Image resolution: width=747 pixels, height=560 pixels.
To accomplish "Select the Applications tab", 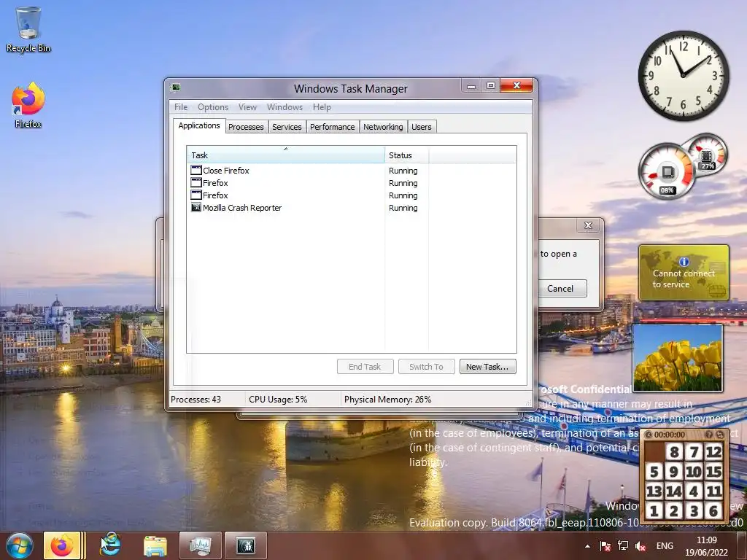I will tap(199, 125).
